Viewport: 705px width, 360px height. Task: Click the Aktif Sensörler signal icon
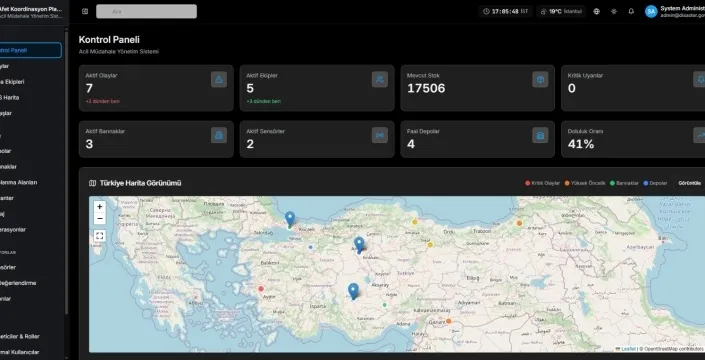coord(380,135)
